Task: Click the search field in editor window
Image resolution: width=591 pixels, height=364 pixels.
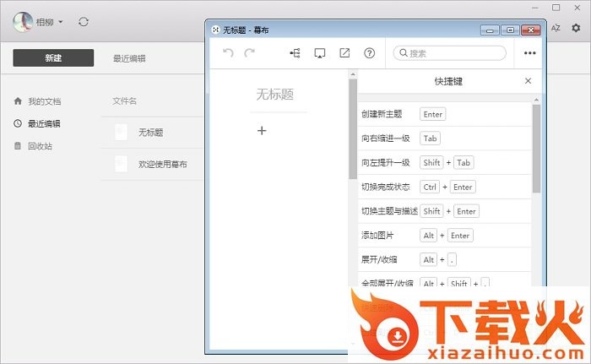Action: tap(450, 53)
